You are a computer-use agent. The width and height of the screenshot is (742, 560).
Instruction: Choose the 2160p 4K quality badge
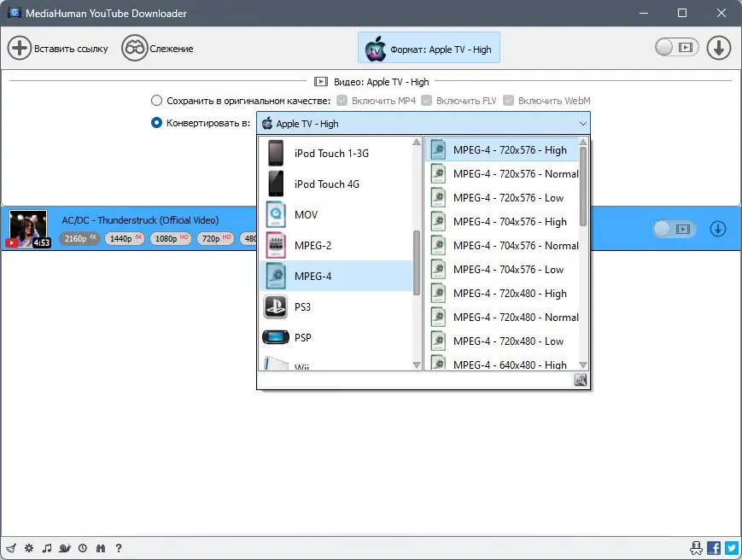point(79,238)
